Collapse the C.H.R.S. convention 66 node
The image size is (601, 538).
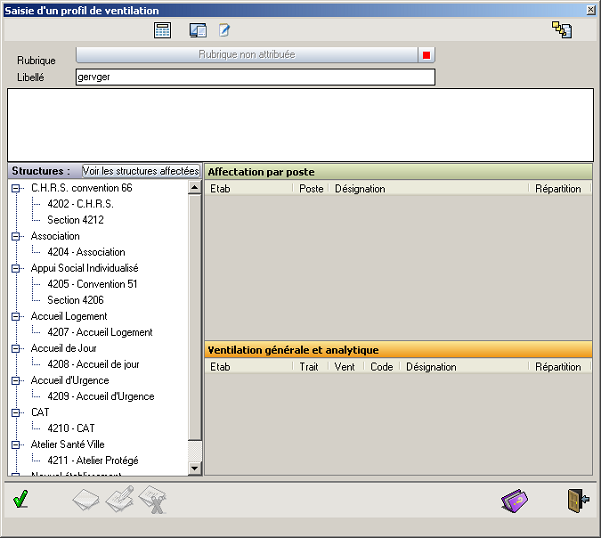pyautogui.click(x=16, y=188)
